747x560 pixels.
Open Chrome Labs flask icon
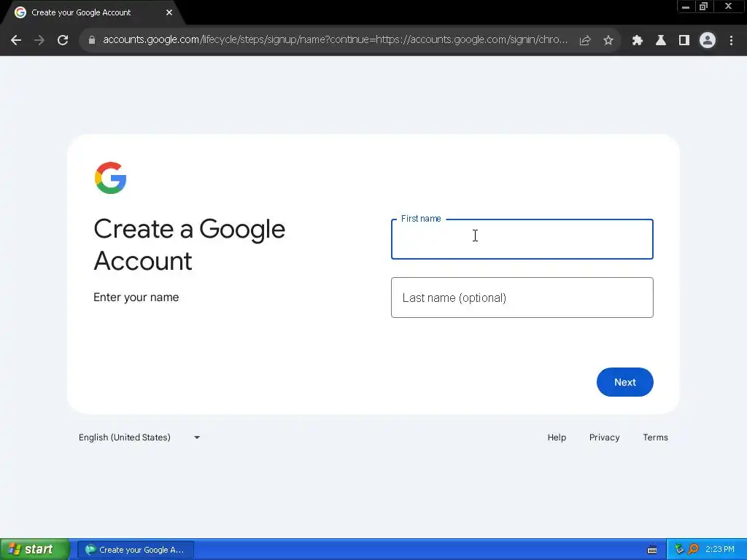(x=661, y=41)
